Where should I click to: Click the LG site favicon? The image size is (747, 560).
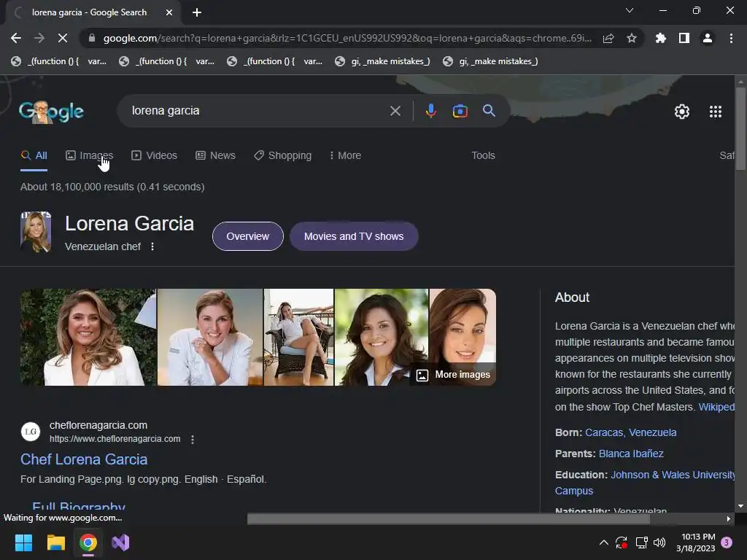pyautogui.click(x=31, y=432)
